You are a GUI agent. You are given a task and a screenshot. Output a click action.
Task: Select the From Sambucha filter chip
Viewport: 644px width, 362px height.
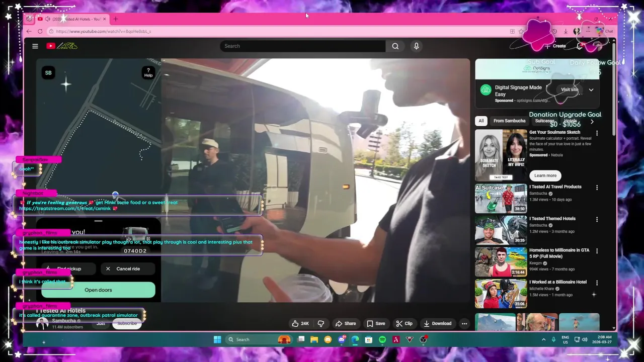tap(509, 121)
